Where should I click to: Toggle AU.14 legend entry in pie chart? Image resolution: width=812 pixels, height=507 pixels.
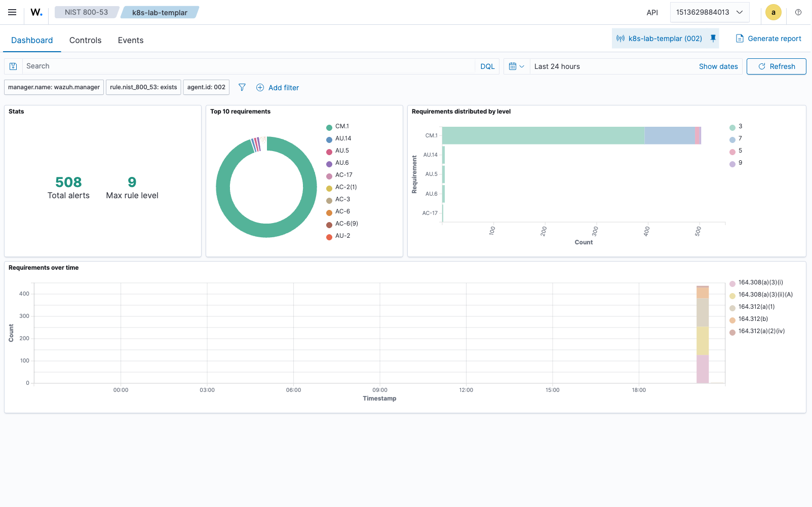(338, 138)
